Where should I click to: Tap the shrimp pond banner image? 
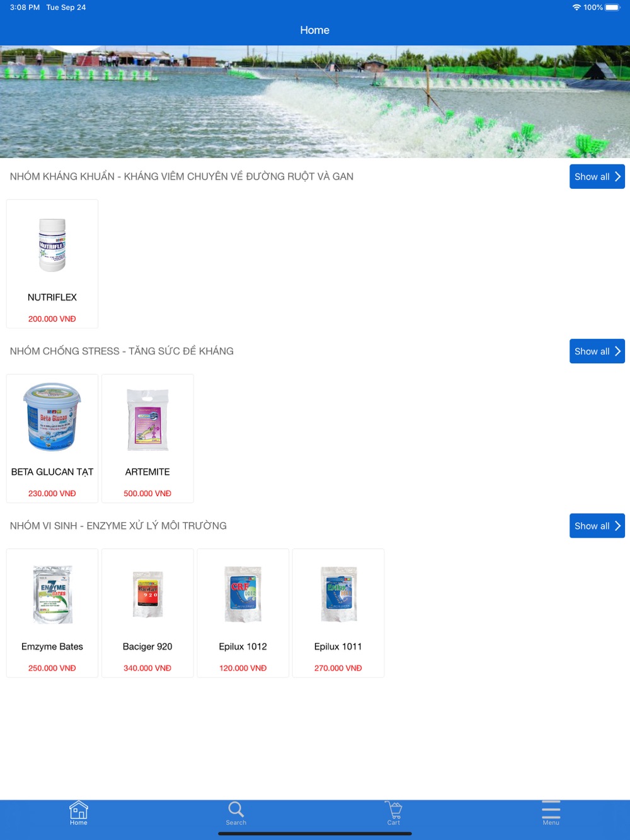[315, 101]
